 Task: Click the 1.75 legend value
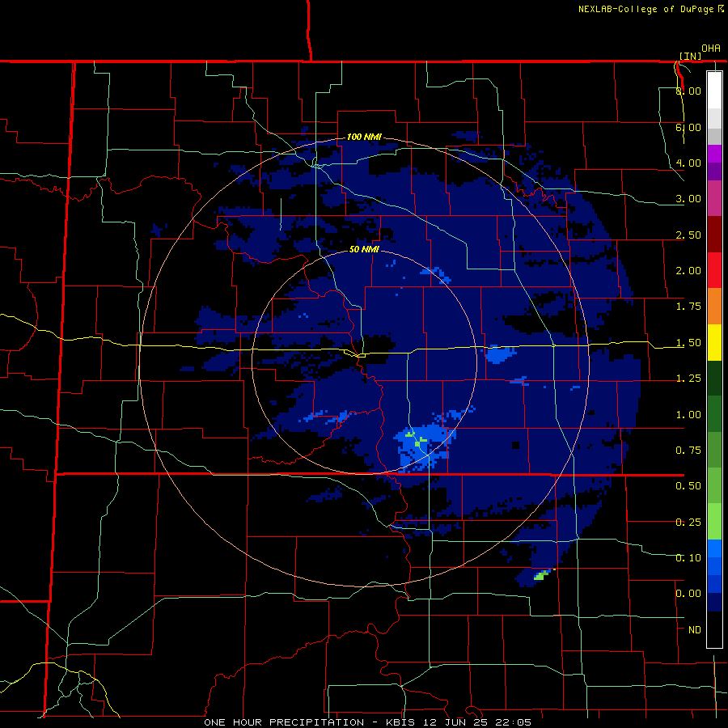tap(688, 307)
